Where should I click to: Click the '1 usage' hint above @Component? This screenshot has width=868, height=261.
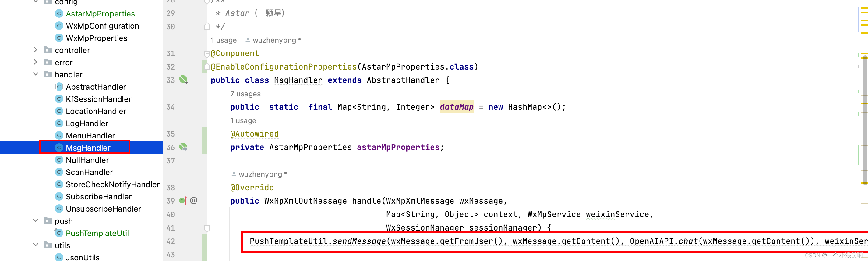(x=224, y=40)
